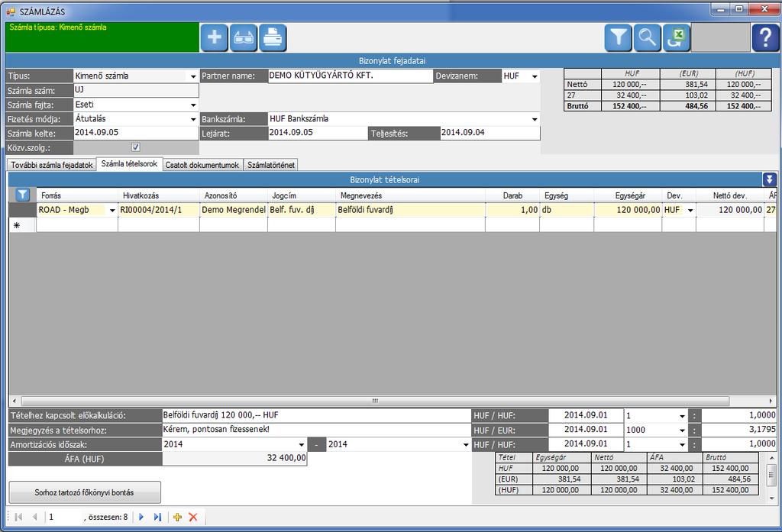Click the Bruttó HUF total 152 400,-- at top
Viewport: 782px width, 532px height.
[x=630, y=106]
